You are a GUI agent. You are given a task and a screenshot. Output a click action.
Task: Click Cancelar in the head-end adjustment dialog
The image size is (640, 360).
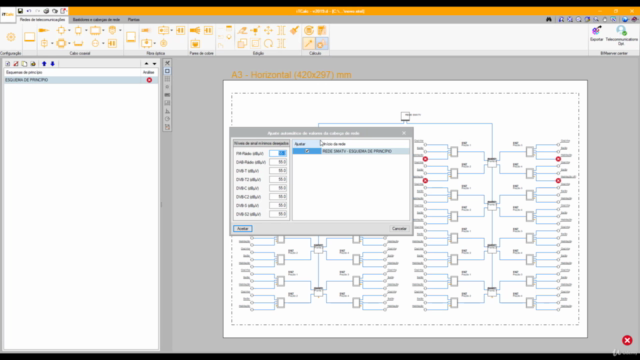[399, 229]
